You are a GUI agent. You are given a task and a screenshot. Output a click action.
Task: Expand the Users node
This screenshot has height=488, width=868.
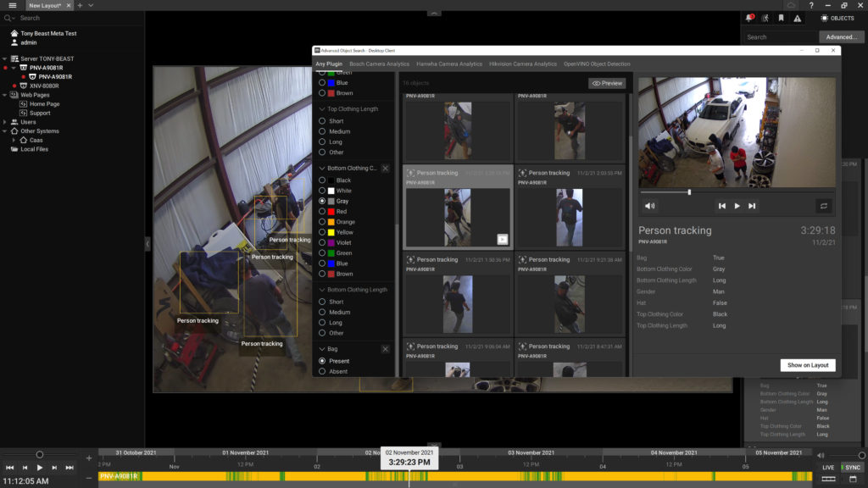tap(4, 122)
